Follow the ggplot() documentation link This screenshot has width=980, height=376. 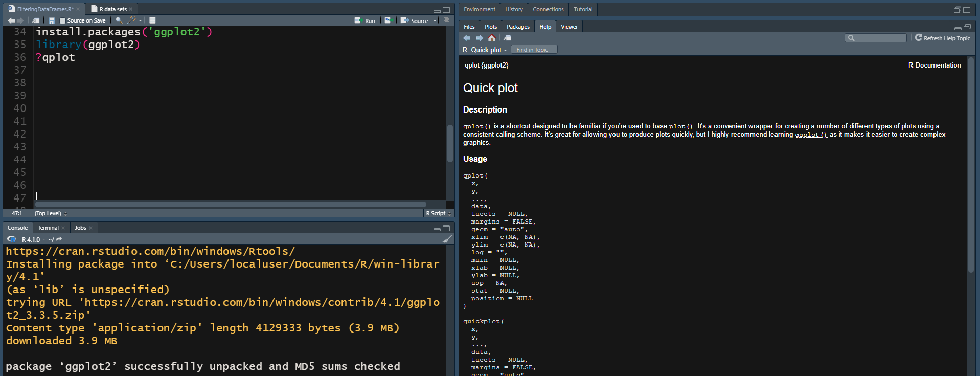[x=811, y=135]
